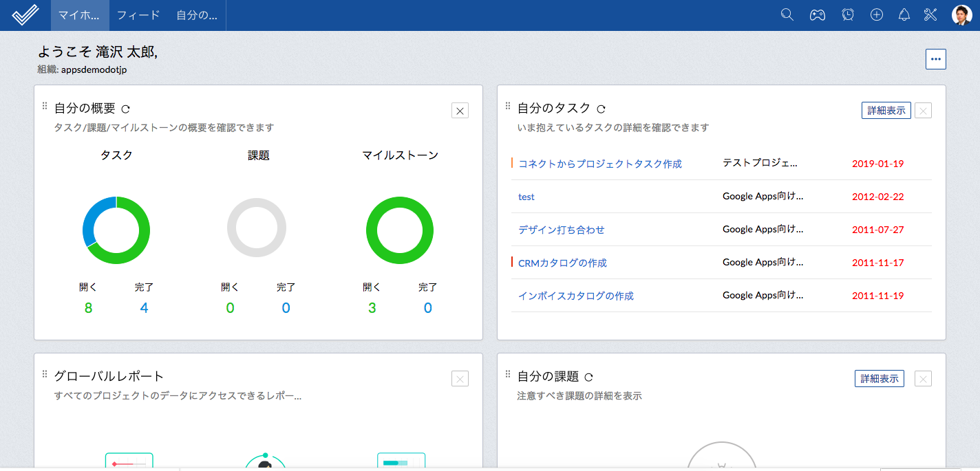This screenshot has width=980, height=471.
Task: Open the three-dots more options button
Action: point(935,59)
